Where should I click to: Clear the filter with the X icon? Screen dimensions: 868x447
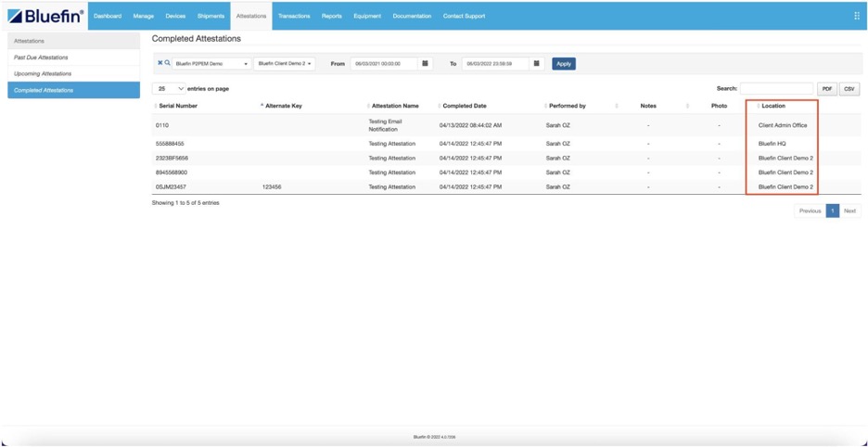[x=160, y=63]
